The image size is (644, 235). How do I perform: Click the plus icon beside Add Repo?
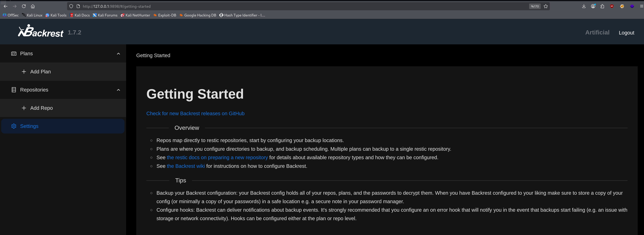24,108
